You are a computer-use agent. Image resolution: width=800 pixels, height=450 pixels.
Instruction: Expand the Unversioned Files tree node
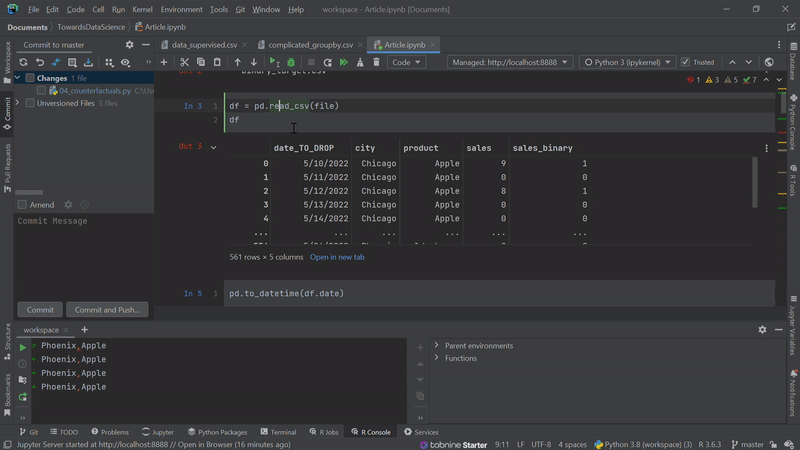[x=17, y=103]
